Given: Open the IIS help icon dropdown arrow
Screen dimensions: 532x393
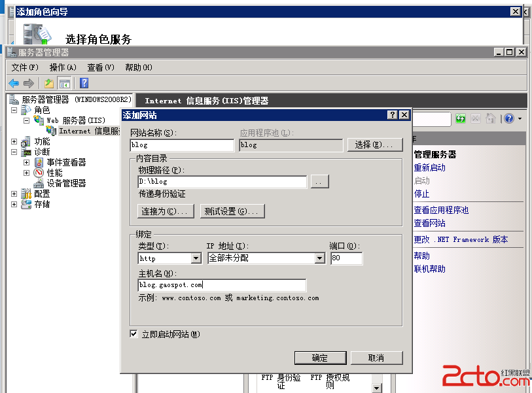Looking at the screenshot, I should [x=520, y=118].
